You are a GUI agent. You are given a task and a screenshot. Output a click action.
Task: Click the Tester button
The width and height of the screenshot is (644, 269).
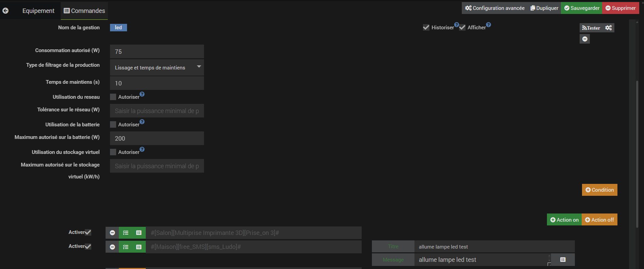click(591, 28)
